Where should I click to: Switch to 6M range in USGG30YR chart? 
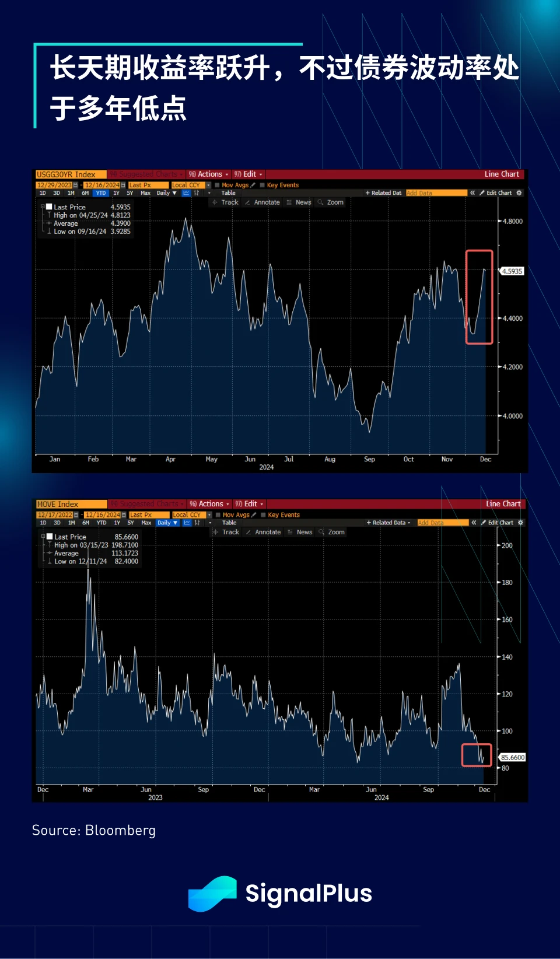click(85, 193)
